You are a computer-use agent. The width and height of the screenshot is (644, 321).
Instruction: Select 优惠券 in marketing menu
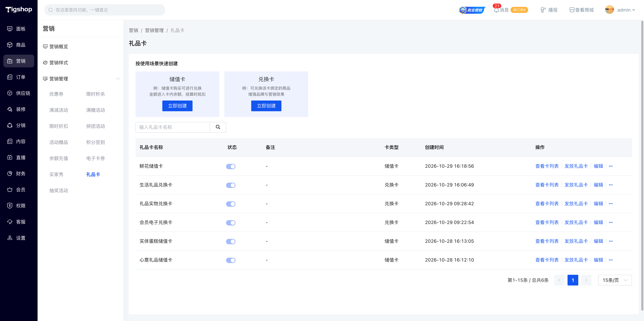pyautogui.click(x=56, y=94)
